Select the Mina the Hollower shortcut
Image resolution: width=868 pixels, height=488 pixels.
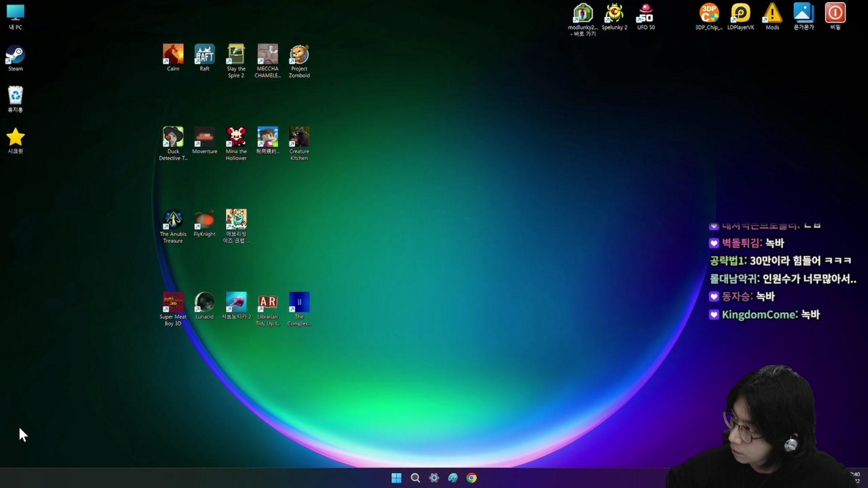click(236, 144)
